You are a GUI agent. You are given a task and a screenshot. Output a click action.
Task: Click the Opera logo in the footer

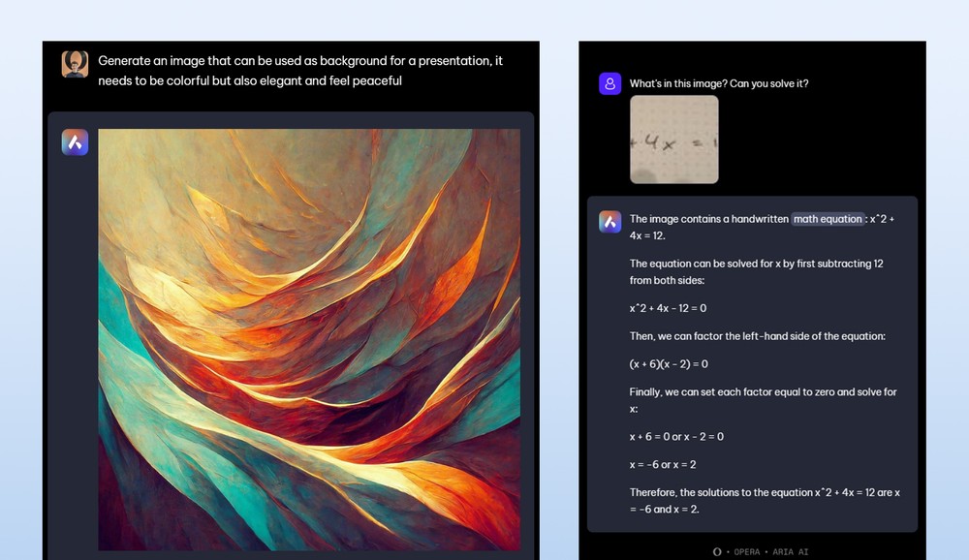(717, 551)
